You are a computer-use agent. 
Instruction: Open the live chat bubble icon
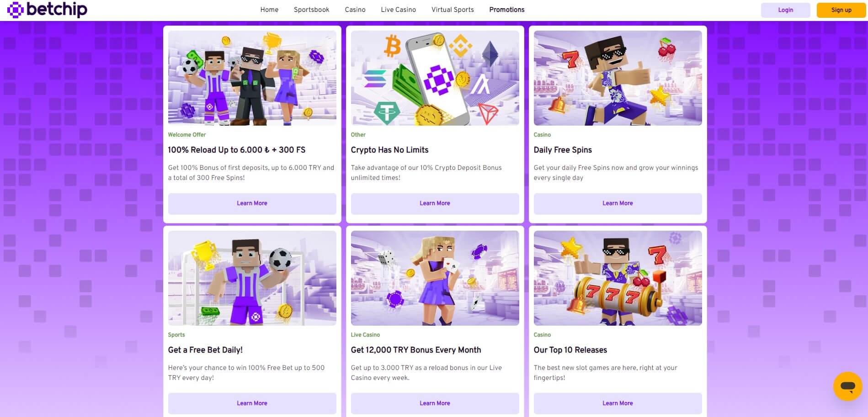(847, 386)
